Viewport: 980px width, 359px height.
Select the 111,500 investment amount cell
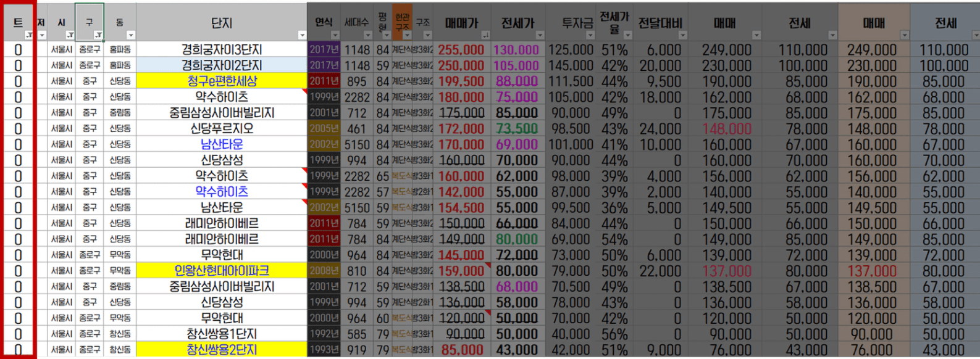click(571, 81)
